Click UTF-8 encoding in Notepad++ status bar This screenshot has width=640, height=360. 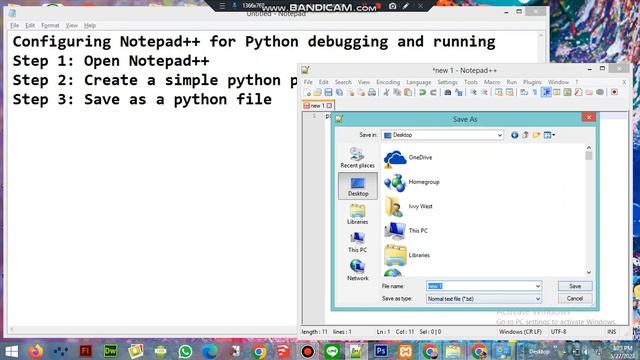point(558,332)
